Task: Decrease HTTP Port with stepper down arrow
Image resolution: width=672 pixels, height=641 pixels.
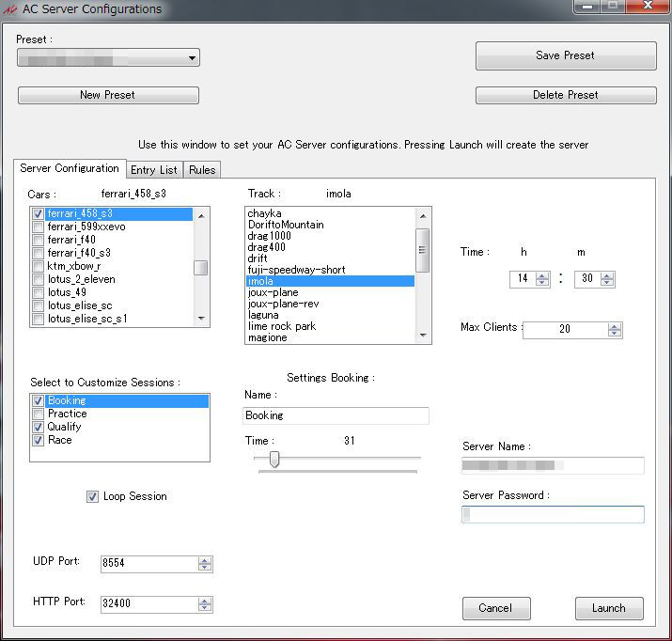Action: (205, 608)
